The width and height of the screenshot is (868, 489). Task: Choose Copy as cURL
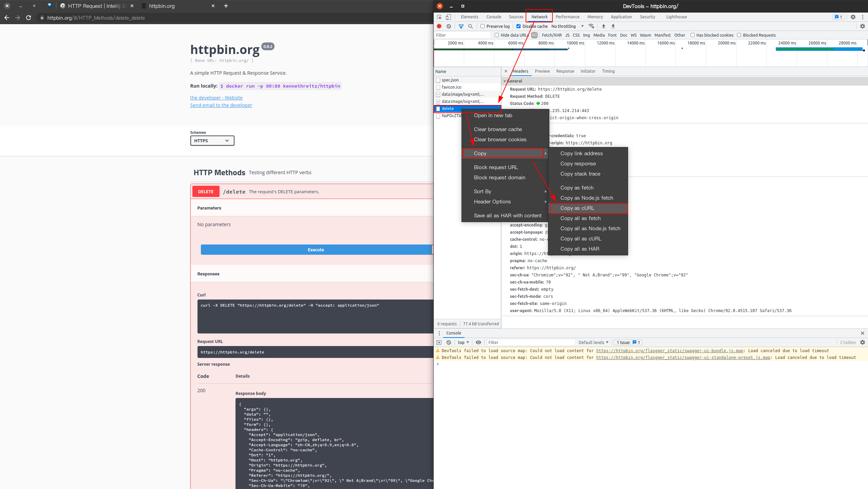point(589,208)
